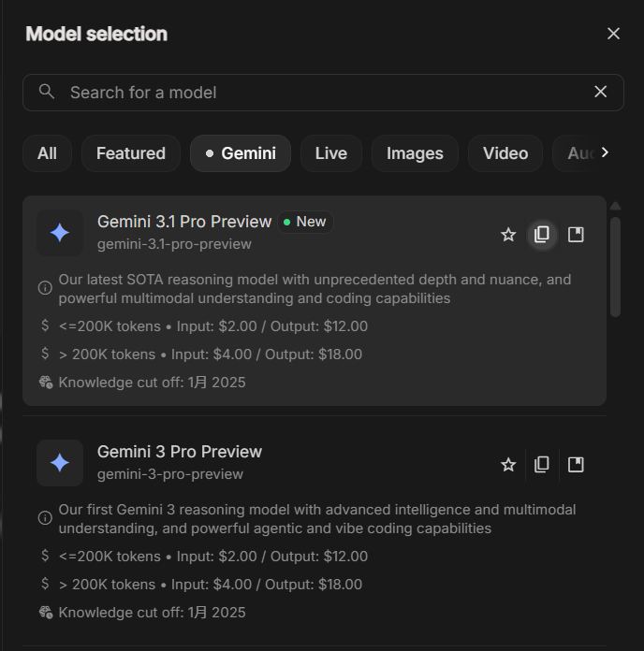The height and width of the screenshot is (651, 644).
Task: Close the Model selection panel
Action: tap(614, 34)
